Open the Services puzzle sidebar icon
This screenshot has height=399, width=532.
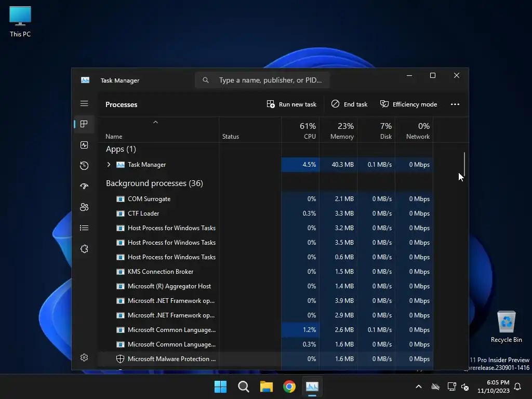[x=84, y=249]
